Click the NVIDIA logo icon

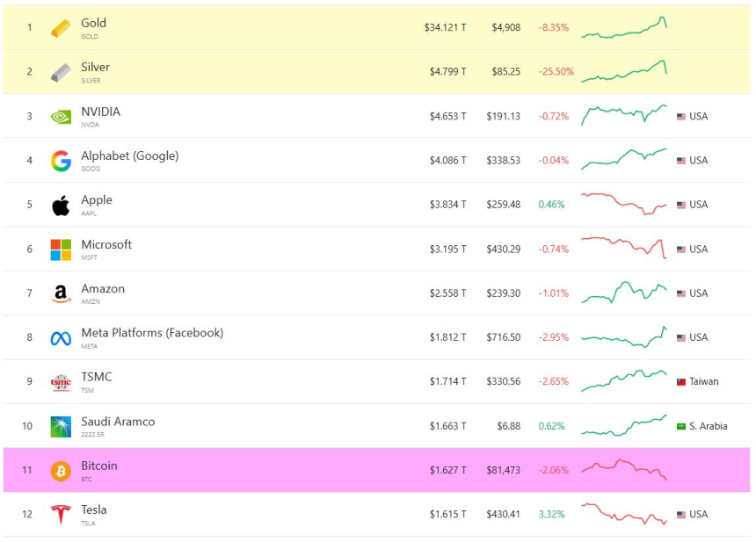61,117
